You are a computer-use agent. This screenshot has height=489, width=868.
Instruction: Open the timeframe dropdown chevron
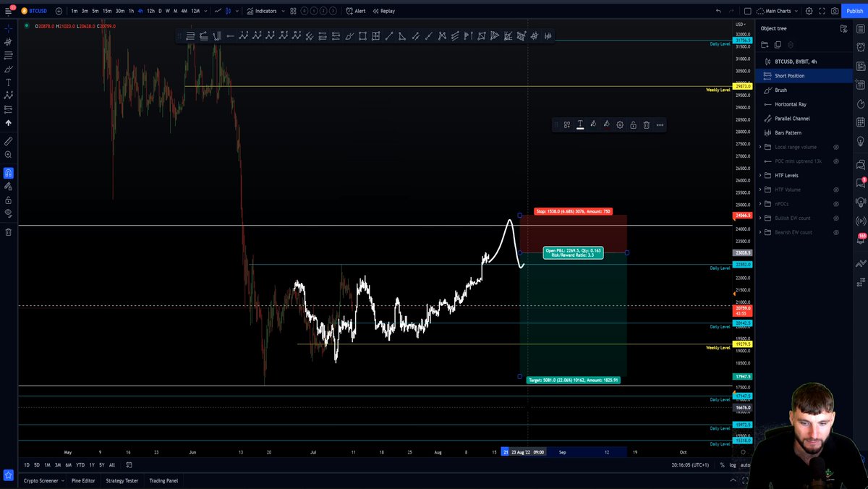tap(206, 11)
